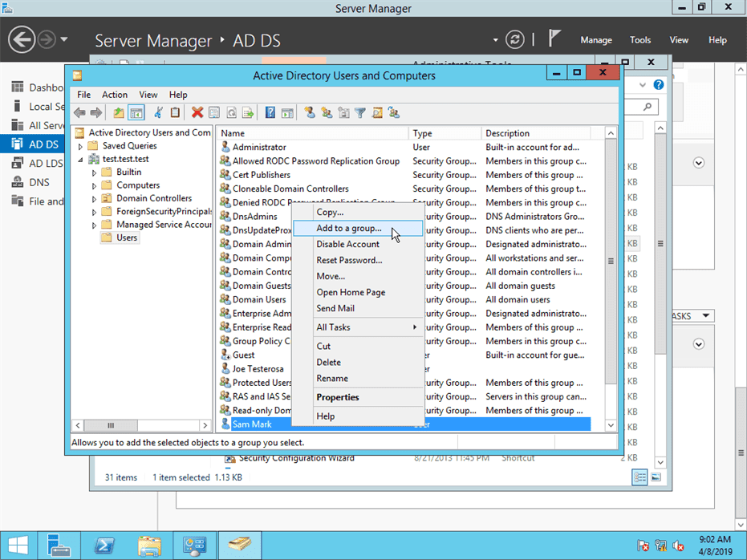Screen dimensions: 747x560
Task: Click the Paste clipboard icon
Action: [175, 113]
